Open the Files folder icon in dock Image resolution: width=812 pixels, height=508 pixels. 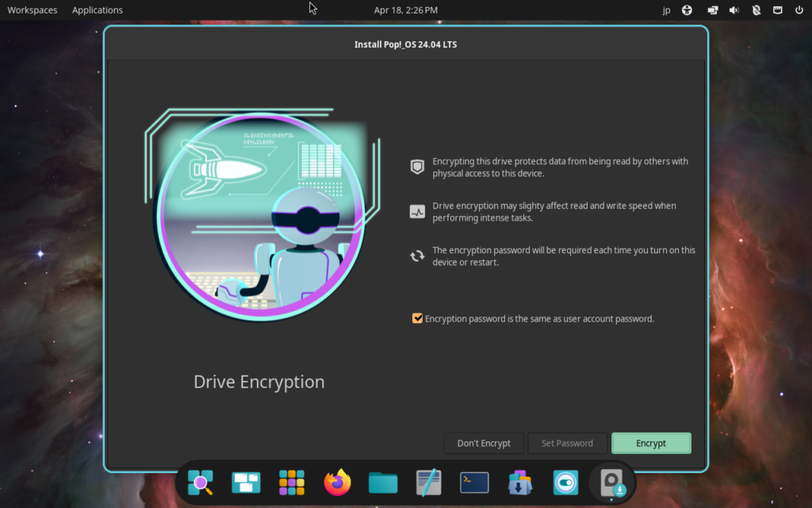383,483
